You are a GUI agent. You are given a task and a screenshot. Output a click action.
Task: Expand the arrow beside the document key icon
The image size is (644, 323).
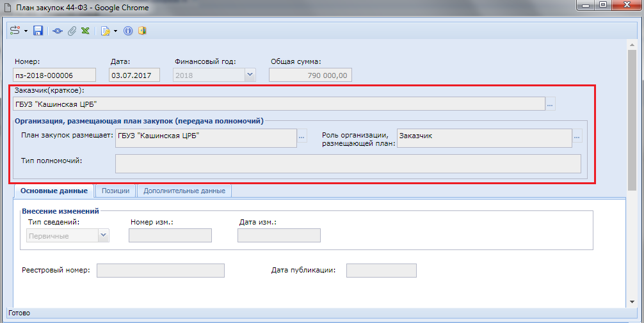click(116, 31)
